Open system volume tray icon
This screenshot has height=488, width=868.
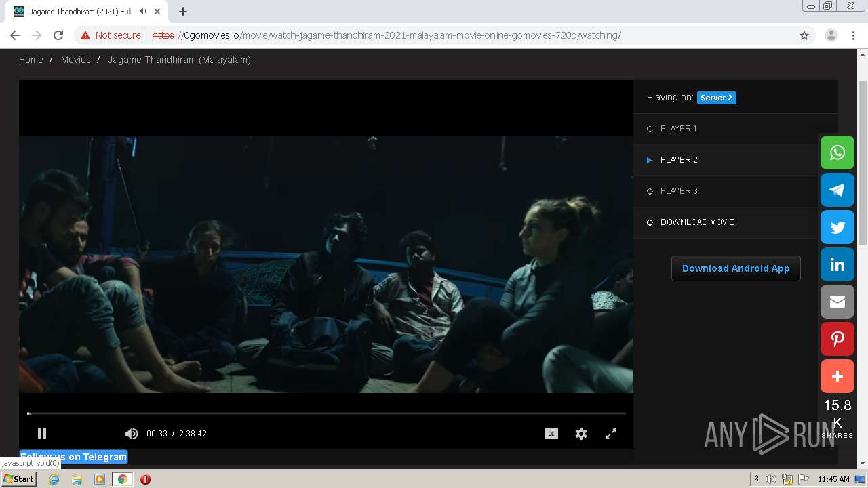pyautogui.click(x=771, y=479)
